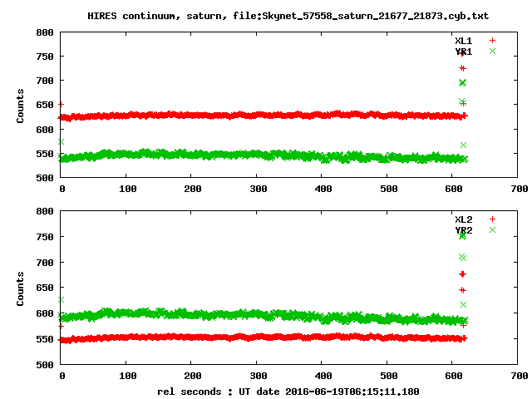Click top plot y-axis tick label 550
Viewport: 532px width, 399px height.
45,154
